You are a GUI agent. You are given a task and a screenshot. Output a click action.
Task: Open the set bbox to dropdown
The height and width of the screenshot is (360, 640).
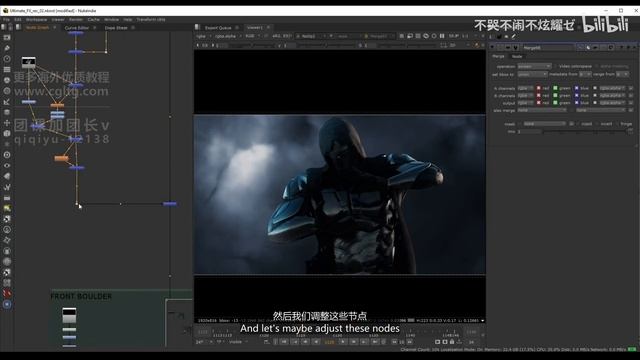532,74
